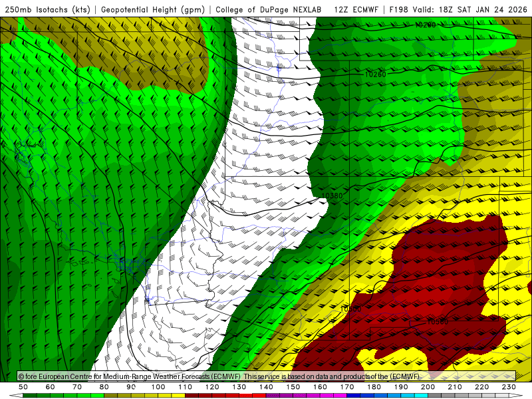
Task: Click the '210' value on the color scale
Action: coord(455,387)
